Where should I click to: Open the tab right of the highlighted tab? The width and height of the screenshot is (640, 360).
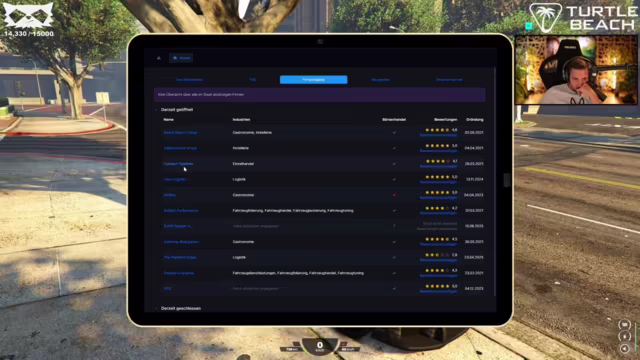tap(380, 80)
